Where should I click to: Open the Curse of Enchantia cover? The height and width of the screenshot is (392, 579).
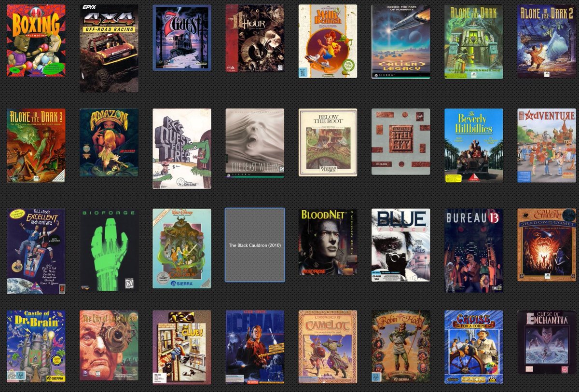pos(546,342)
